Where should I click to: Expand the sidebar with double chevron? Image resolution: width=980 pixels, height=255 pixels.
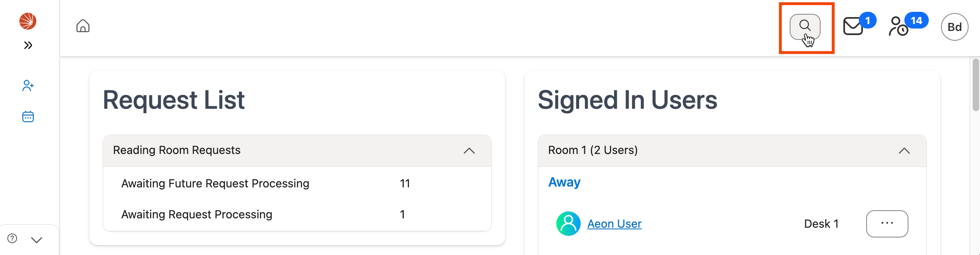(x=28, y=45)
